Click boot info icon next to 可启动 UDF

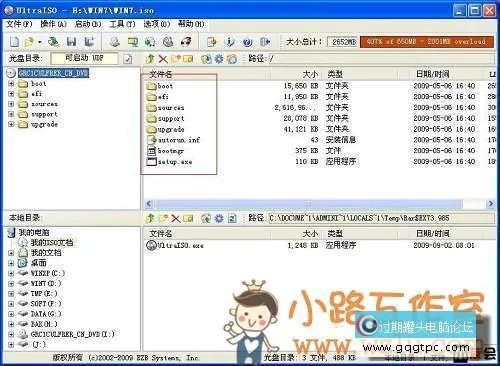click(x=128, y=59)
